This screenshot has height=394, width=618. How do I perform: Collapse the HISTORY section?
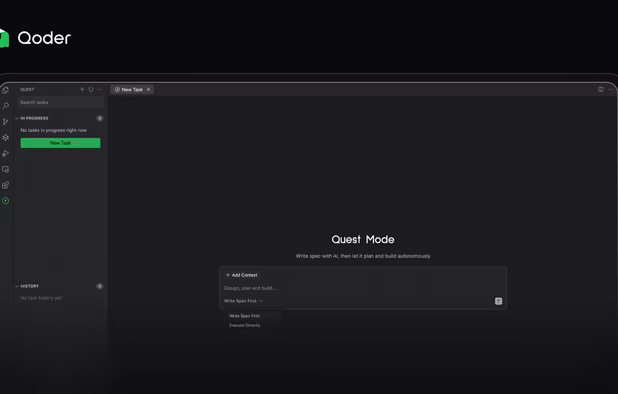pyautogui.click(x=27, y=286)
